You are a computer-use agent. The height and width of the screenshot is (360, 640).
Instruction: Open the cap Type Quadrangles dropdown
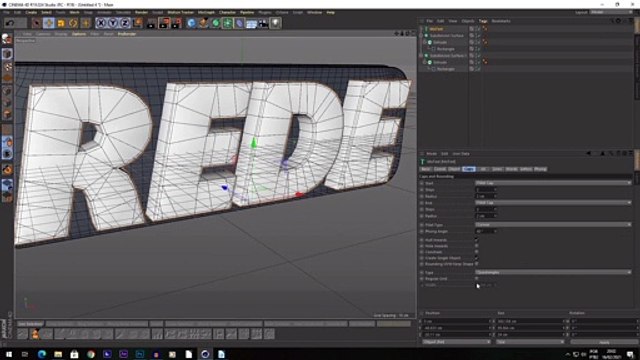click(x=553, y=272)
